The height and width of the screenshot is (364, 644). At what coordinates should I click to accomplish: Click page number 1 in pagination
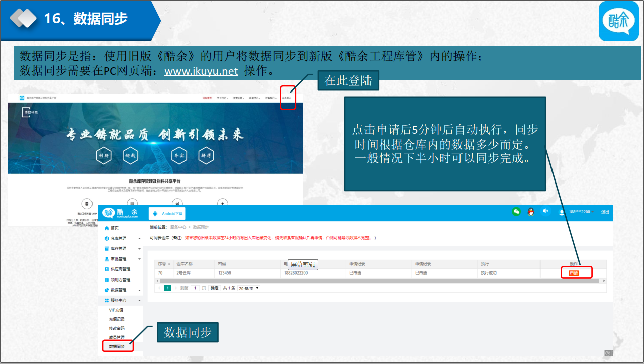click(x=168, y=288)
